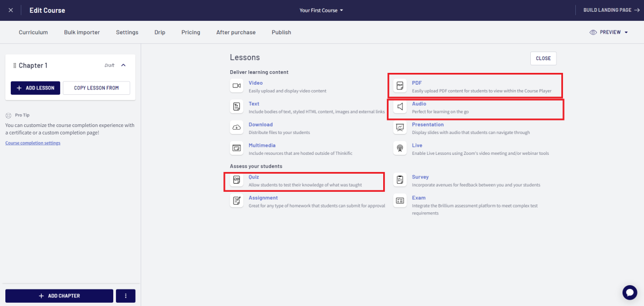Choose the Video lesson link
644x306 pixels.
tap(255, 83)
